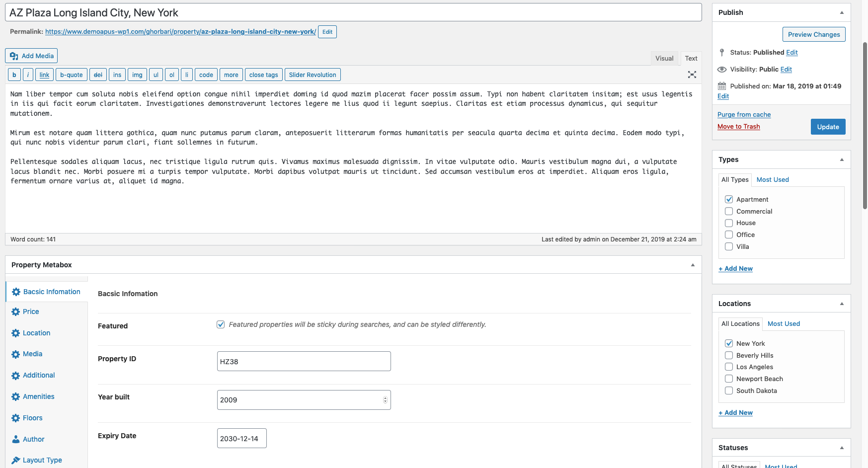Screen dimensions: 868x468
Task: Toggle the Locations panel arrow
Action: (x=842, y=304)
